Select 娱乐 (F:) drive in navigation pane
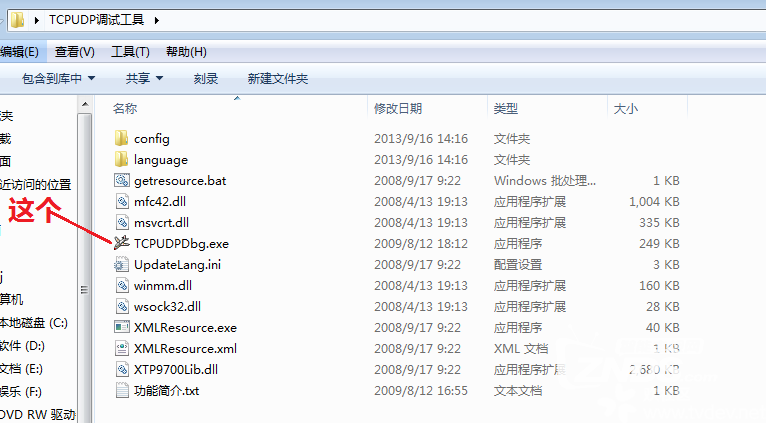The width and height of the screenshot is (766, 423). click(x=21, y=392)
